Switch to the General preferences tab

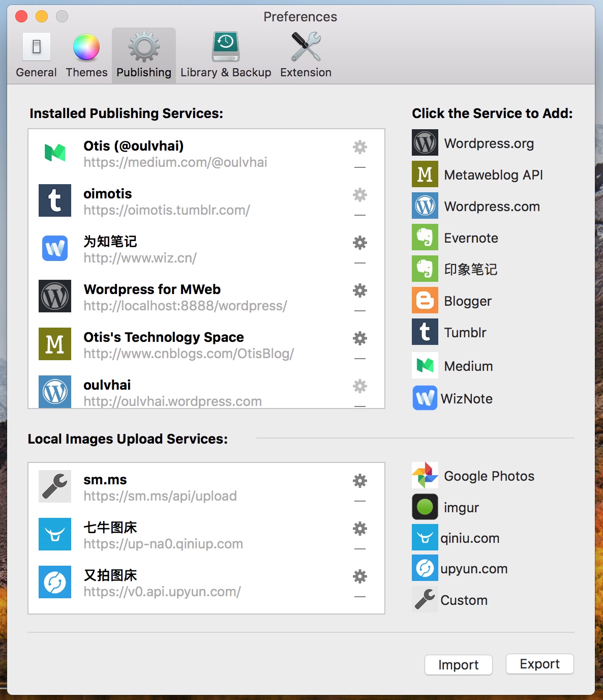(36, 56)
